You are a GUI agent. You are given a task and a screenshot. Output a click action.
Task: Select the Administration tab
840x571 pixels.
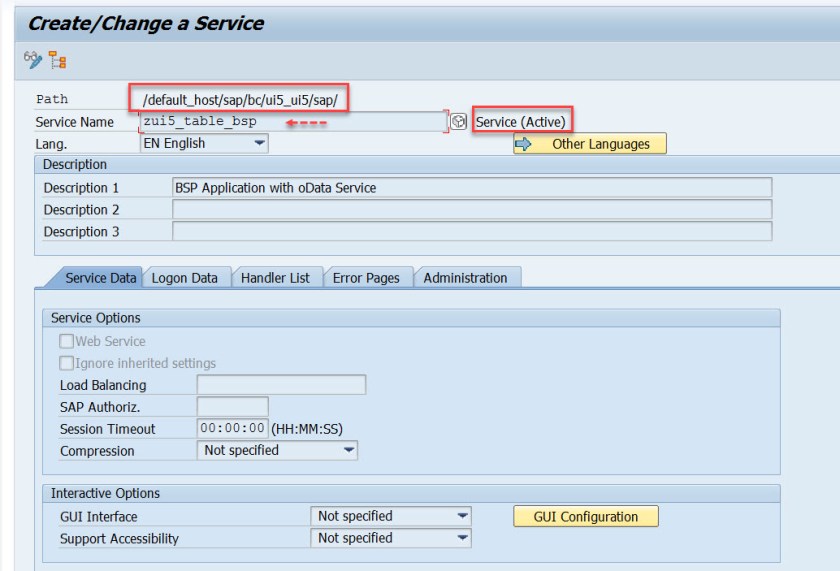(x=465, y=278)
